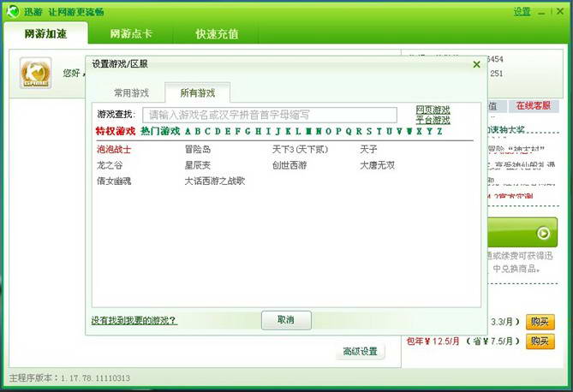Click the KGAME logo icon

36,73
